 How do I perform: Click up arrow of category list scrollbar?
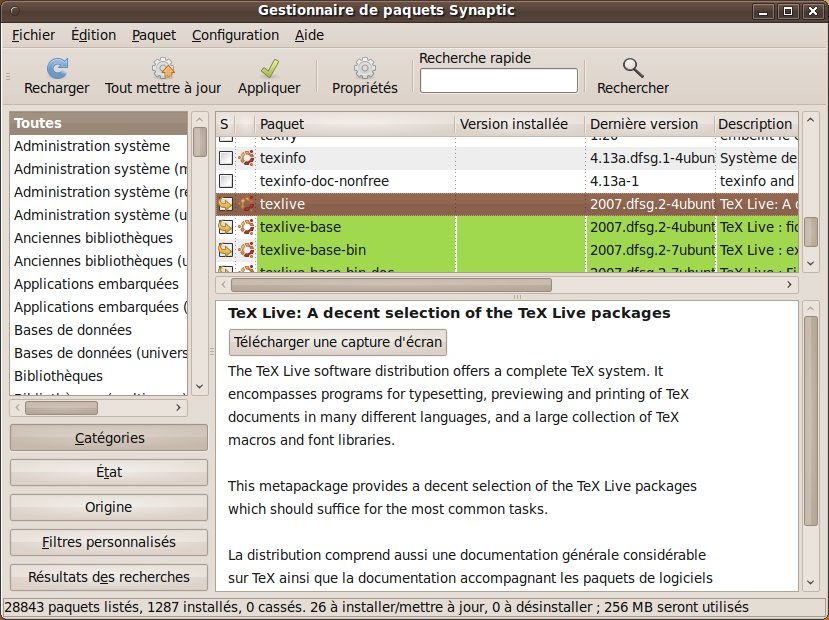[x=200, y=119]
